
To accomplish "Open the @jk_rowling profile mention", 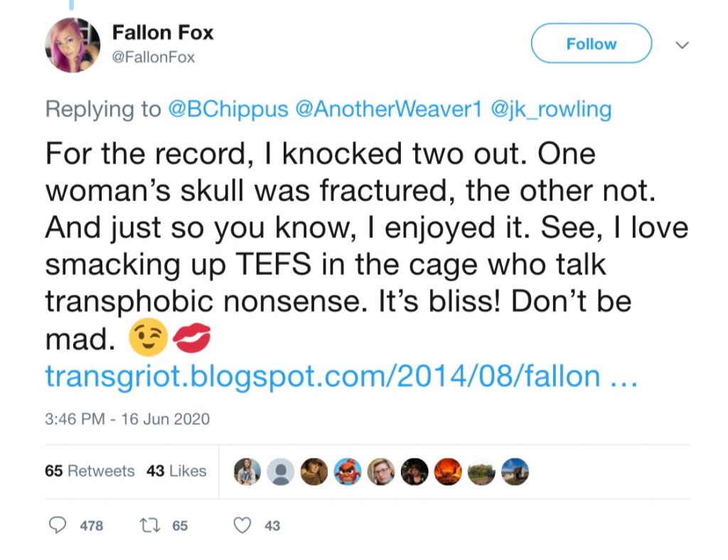I will (551, 109).
